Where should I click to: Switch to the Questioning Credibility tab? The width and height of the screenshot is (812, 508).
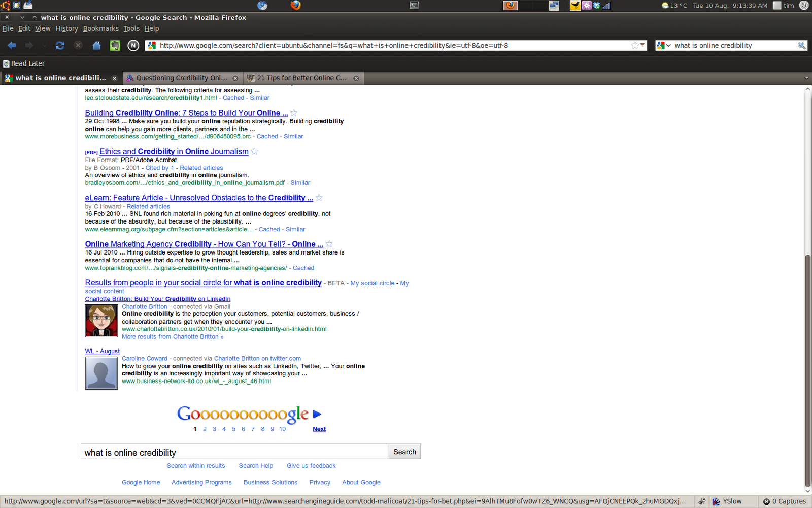click(182, 78)
